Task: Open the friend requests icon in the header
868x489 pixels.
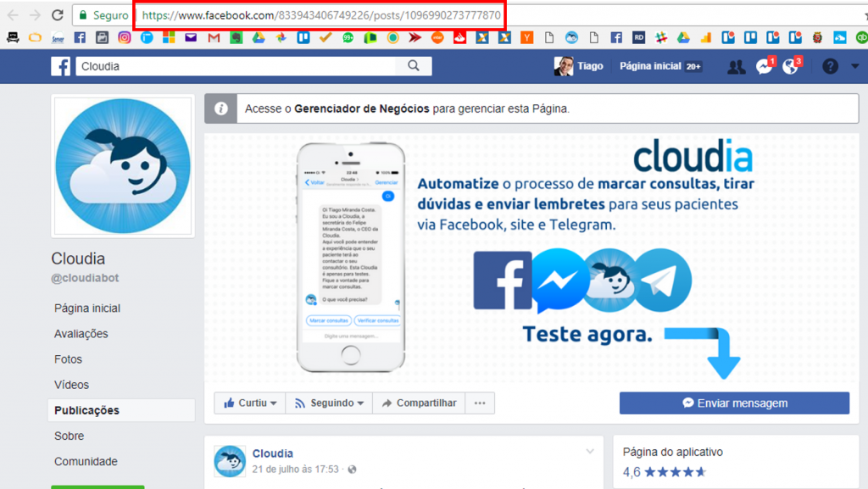Action: (x=736, y=67)
